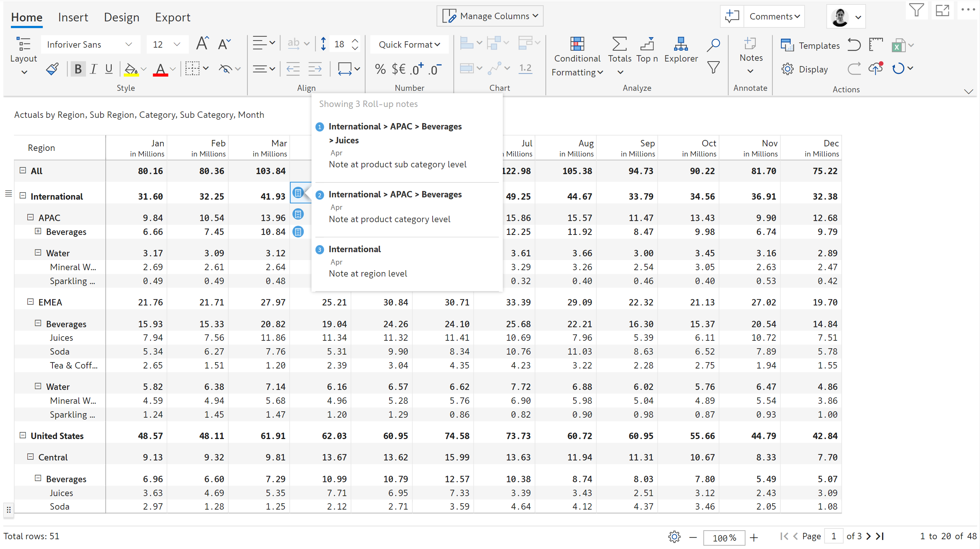Toggle Underline formatting

click(109, 69)
